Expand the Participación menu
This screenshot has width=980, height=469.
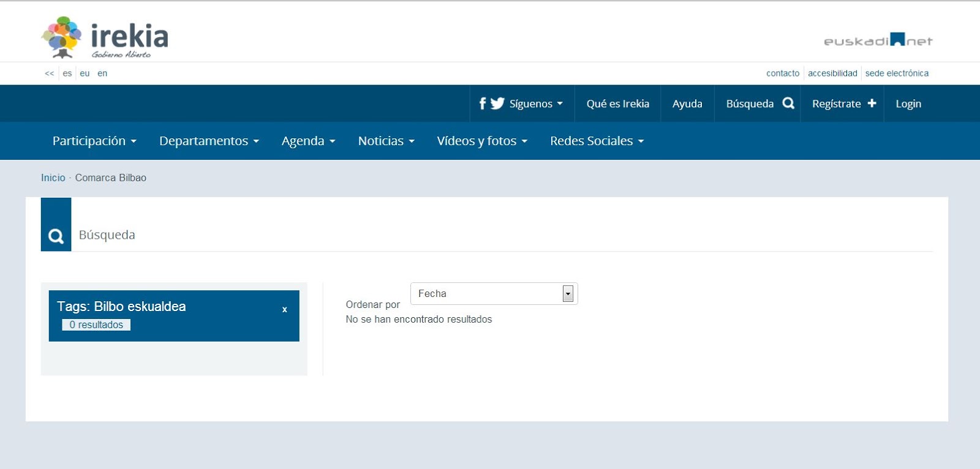coord(94,141)
